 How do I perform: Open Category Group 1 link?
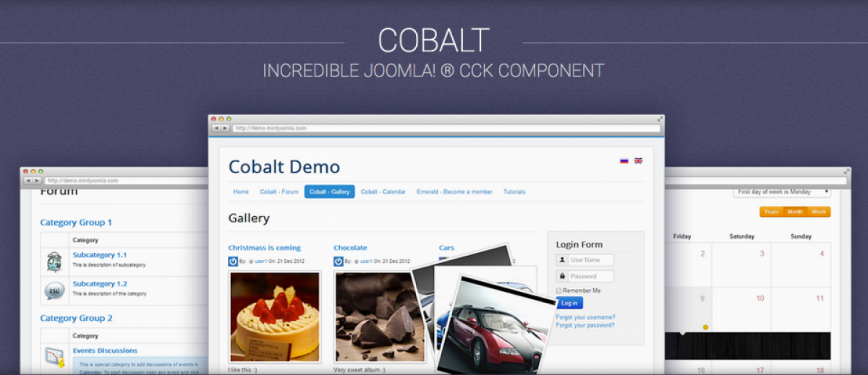coord(76,223)
